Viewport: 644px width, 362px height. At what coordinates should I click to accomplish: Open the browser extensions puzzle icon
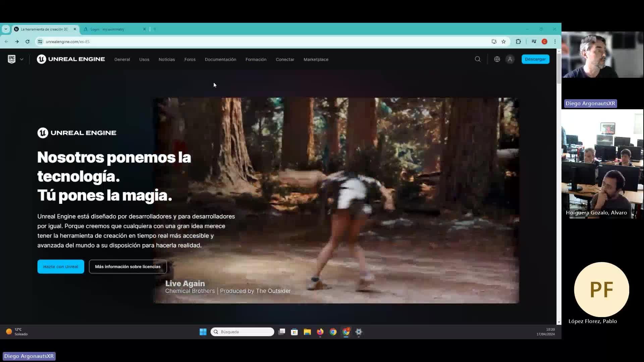tap(518, 42)
